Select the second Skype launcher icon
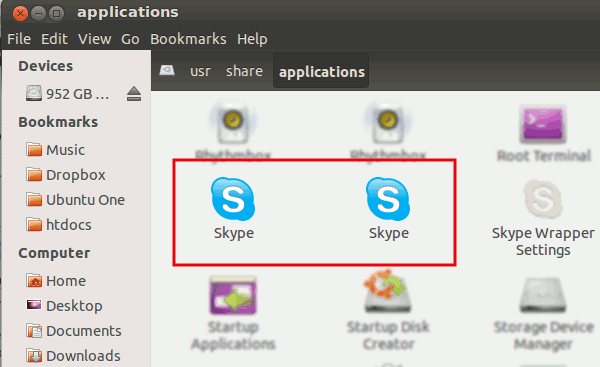Viewport: 600px width, 367px height. click(388, 199)
